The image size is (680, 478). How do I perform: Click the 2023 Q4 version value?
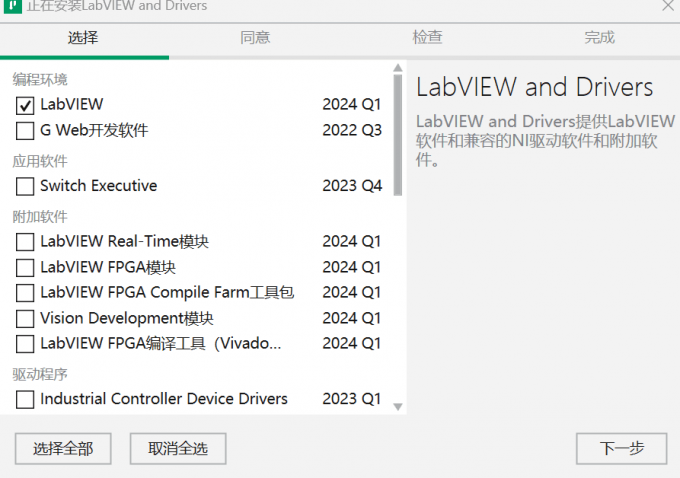(x=352, y=186)
